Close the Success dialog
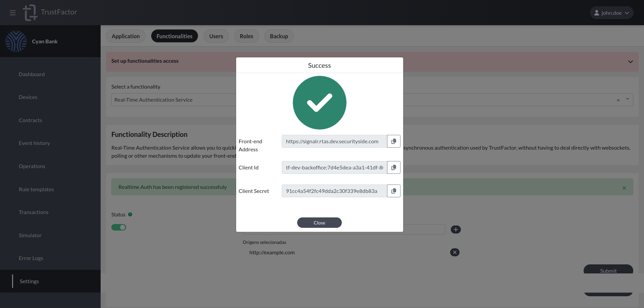 pyautogui.click(x=319, y=222)
